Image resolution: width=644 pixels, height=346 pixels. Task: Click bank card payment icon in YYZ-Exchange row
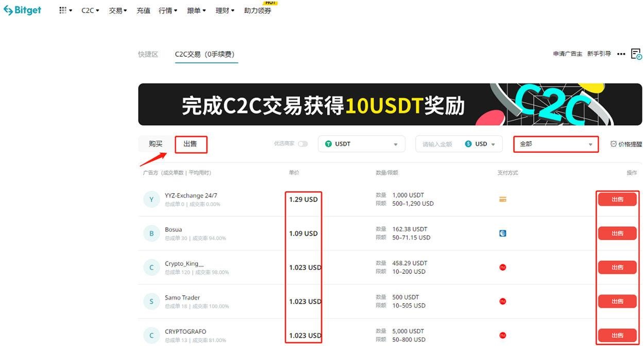[502, 199]
